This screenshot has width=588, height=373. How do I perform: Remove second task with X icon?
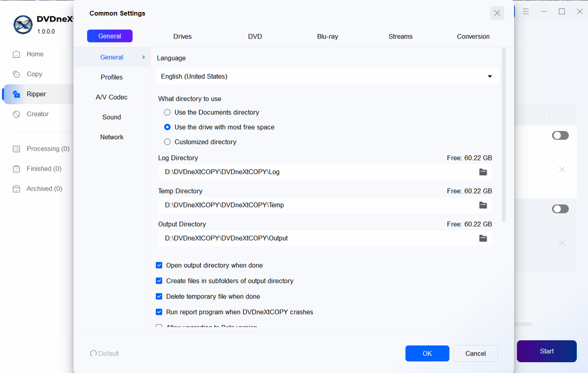pyautogui.click(x=562, y=243)
